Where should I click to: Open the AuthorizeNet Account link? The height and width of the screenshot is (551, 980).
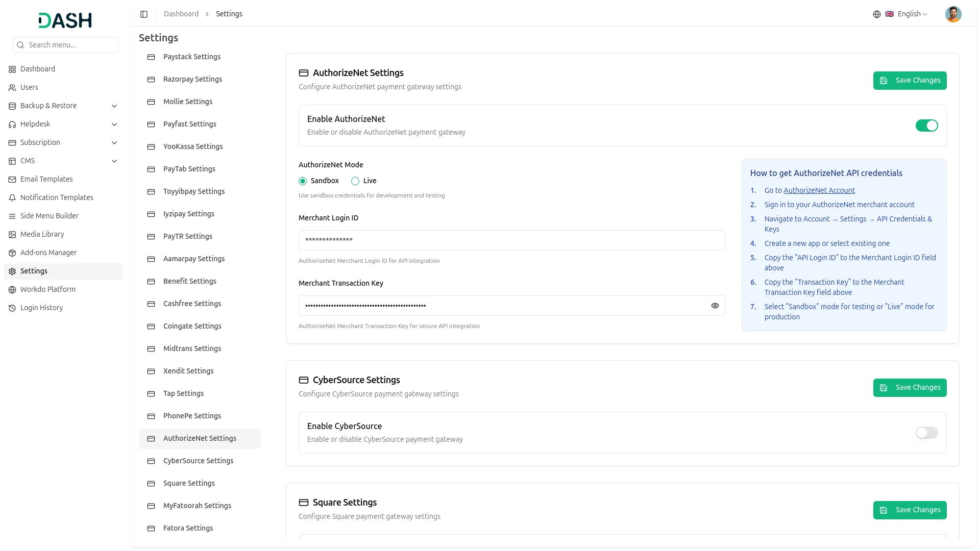pyautogui.click(x=819, y=190)
